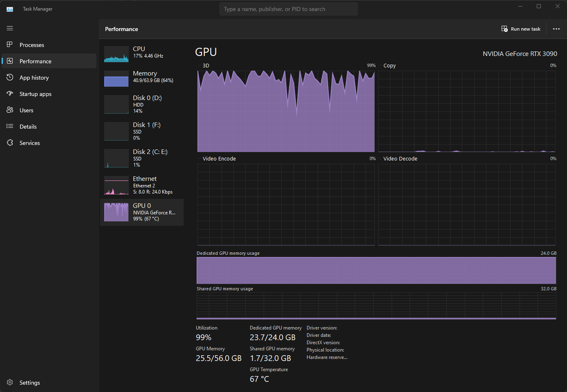Click the Physical location label
Viewport: 567px width, 392px height.
[325, 350]
